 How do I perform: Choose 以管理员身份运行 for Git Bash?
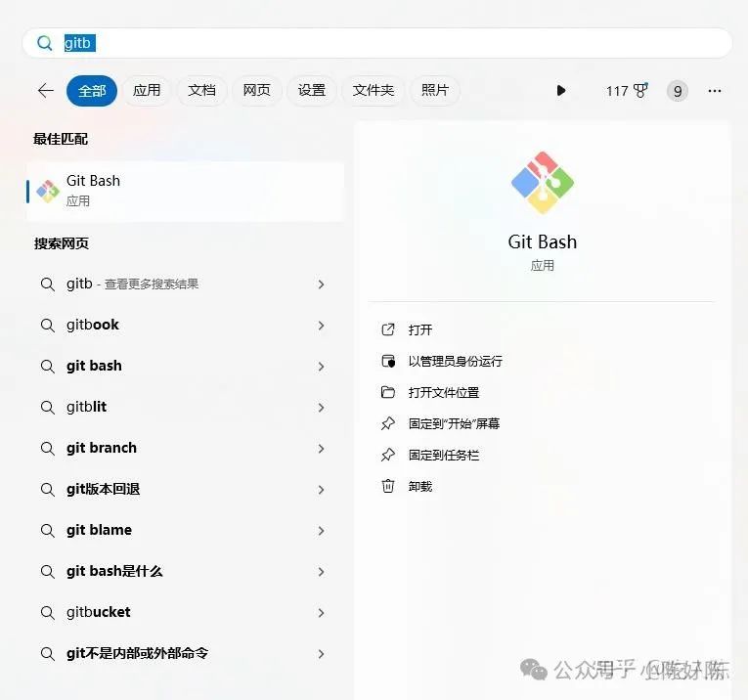coord(455,362)
